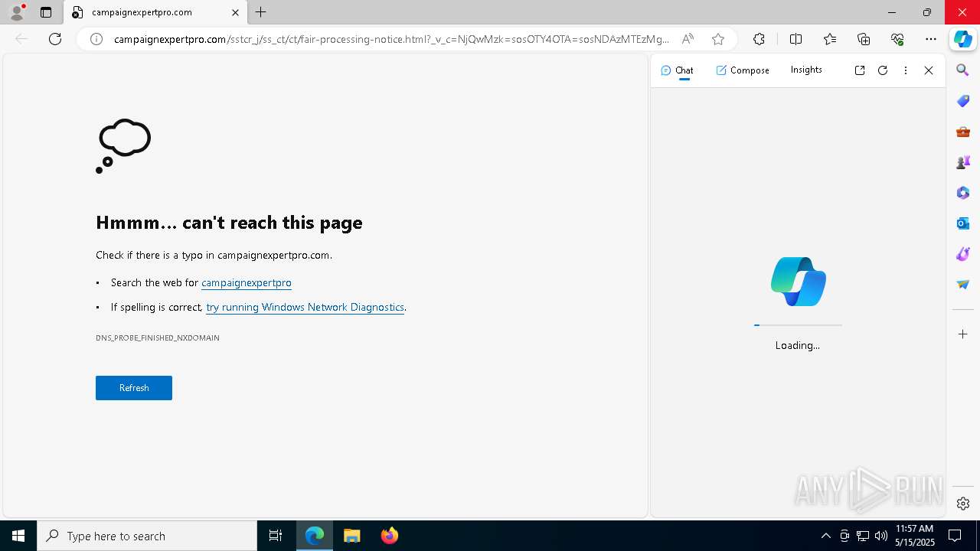980x551 pixels.
Task: Click the Copilot loading progress bar
Action: [x=798, y=325]
